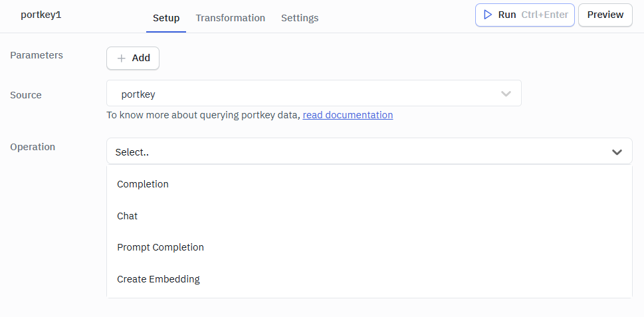Switch to the Transformation tab
This screenshot has height=317, width=644.
(231, 18)
